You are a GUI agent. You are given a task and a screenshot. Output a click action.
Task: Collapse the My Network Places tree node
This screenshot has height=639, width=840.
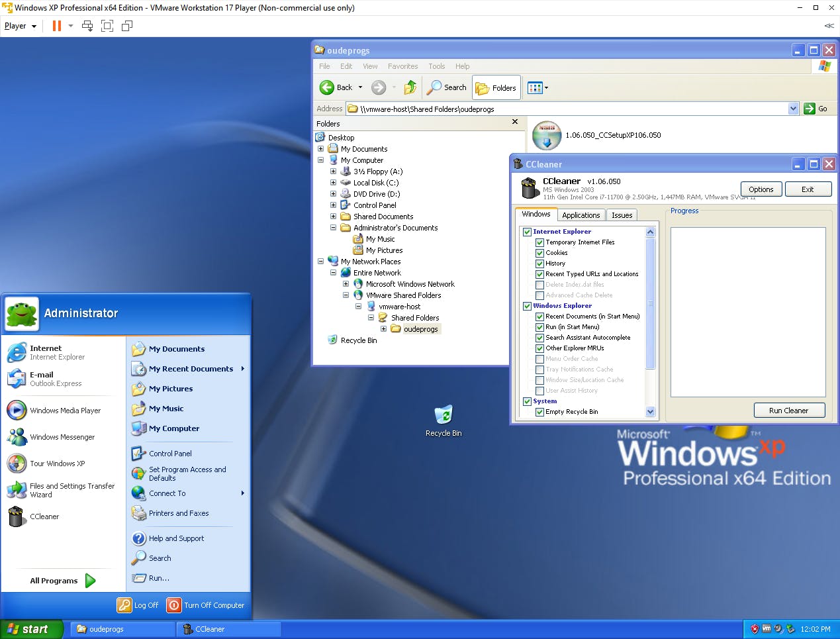tap(321, 262)
